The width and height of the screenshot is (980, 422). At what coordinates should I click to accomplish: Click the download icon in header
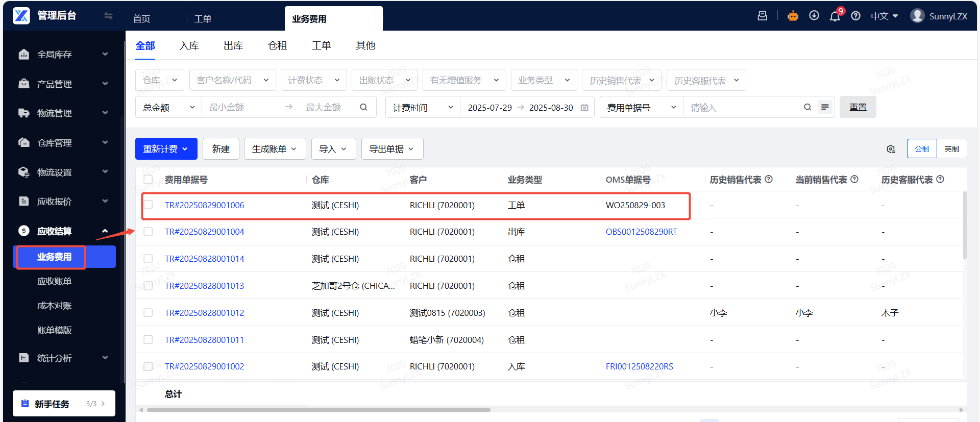(814, 16)
